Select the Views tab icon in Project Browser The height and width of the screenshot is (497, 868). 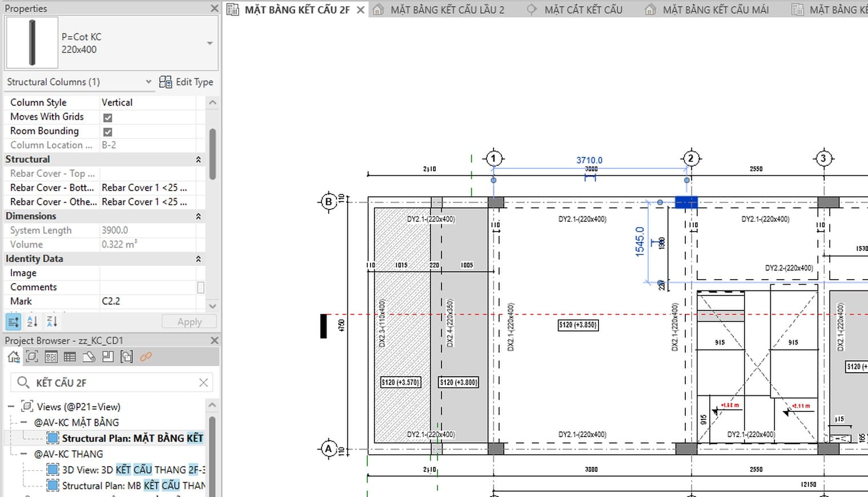pos(33,357)
